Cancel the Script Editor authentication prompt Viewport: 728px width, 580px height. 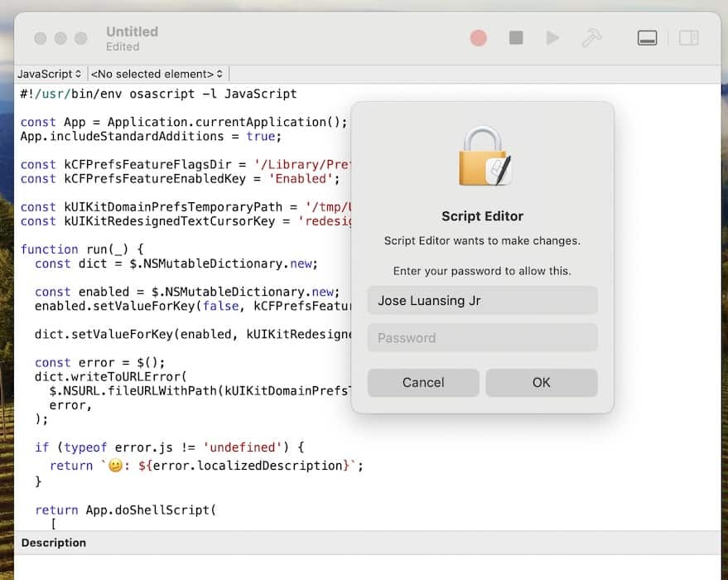[x=423, y=382]
